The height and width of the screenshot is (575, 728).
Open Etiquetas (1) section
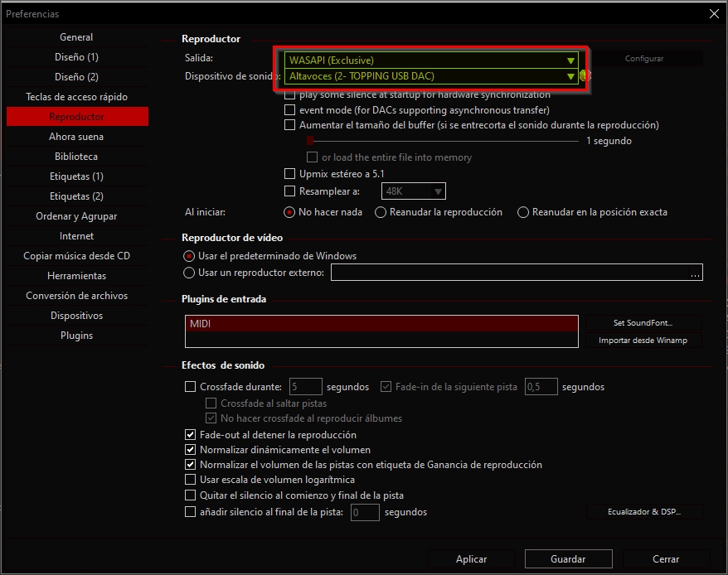(x=76, y=176)
